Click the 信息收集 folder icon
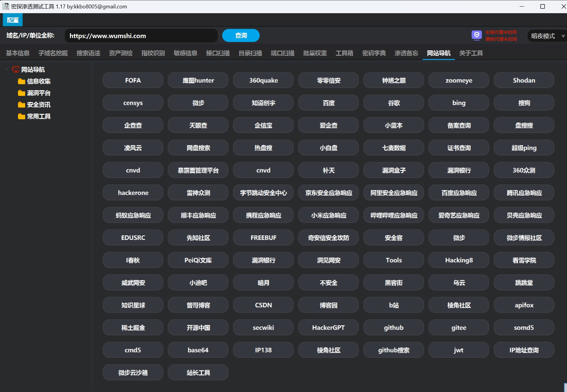Image resolution: width=567 pixels, height=392 pixels. point(21,81)
